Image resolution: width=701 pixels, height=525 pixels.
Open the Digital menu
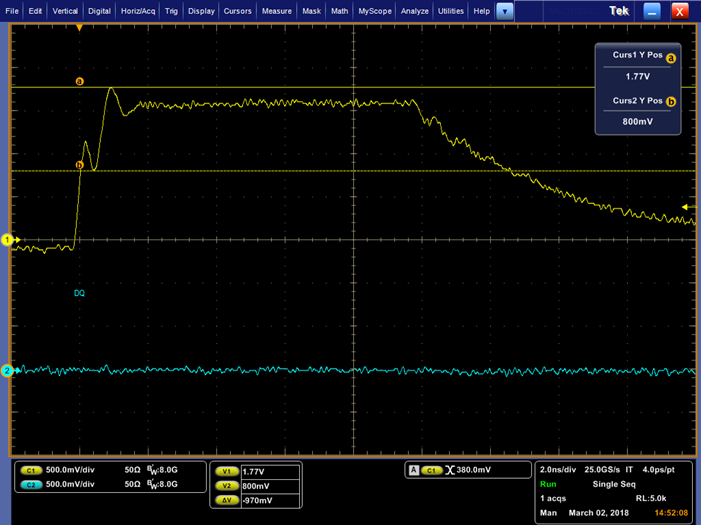point(99,11)
